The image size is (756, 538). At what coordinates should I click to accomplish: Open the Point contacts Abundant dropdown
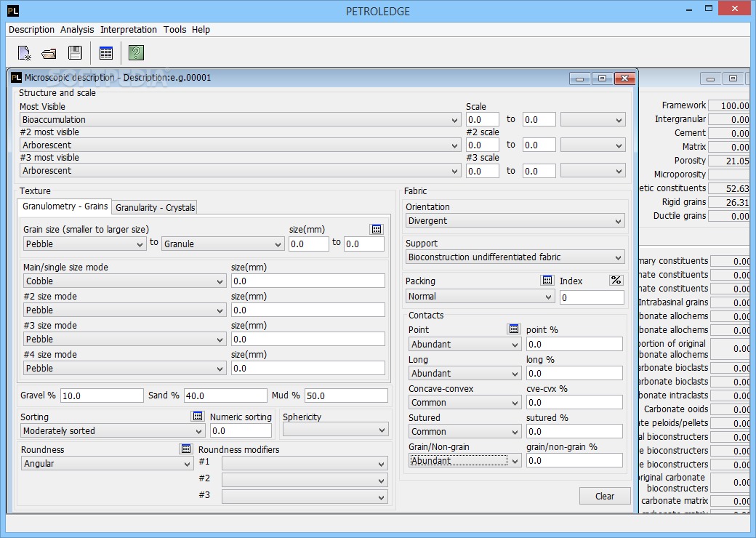coord(465,344)
